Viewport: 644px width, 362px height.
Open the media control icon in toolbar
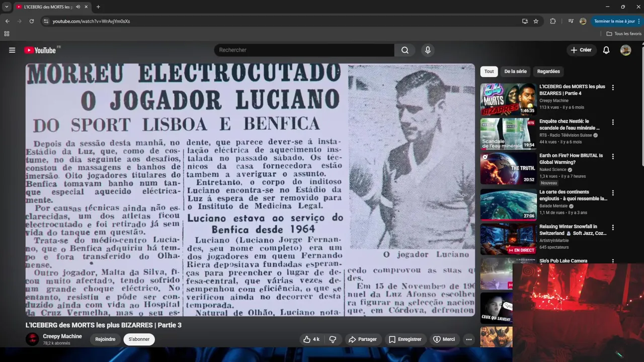click(571, 21)
